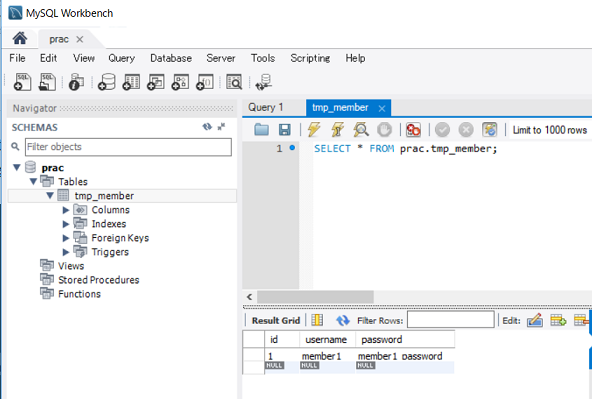Open the View menu
Viewport: 592px width, 399px height.
point(84,58)
